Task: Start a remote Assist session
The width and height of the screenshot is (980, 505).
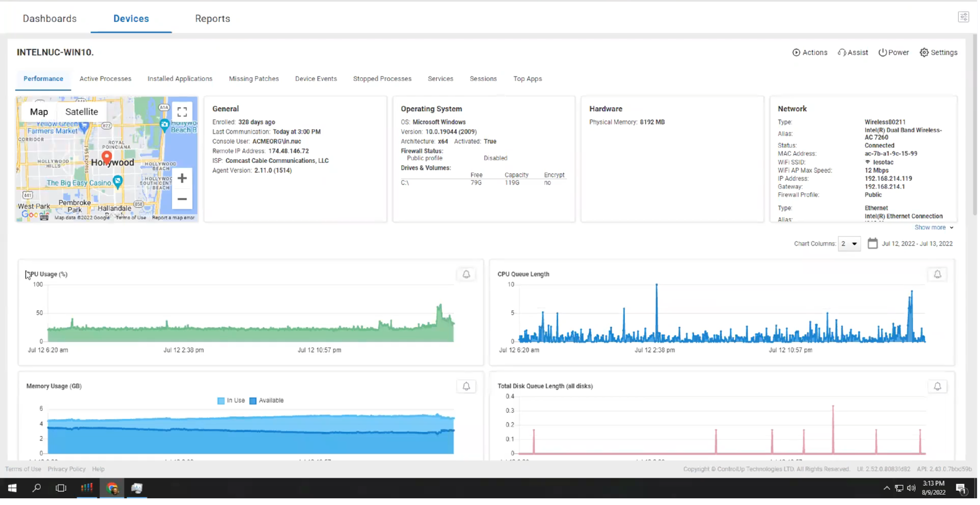Action: (x=853, y=52)
